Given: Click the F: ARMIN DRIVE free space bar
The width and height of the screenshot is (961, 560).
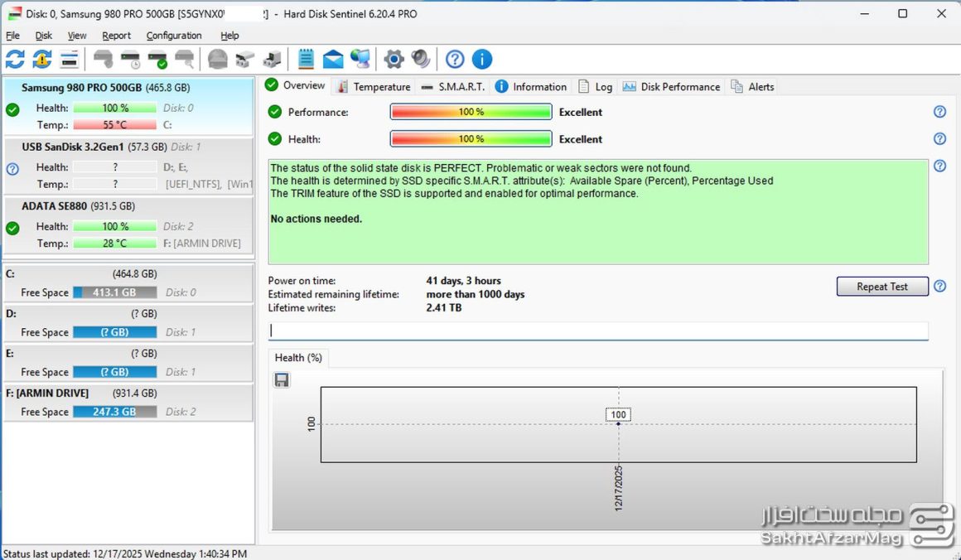Looking at the screenshot, I should tap(114, 412).
